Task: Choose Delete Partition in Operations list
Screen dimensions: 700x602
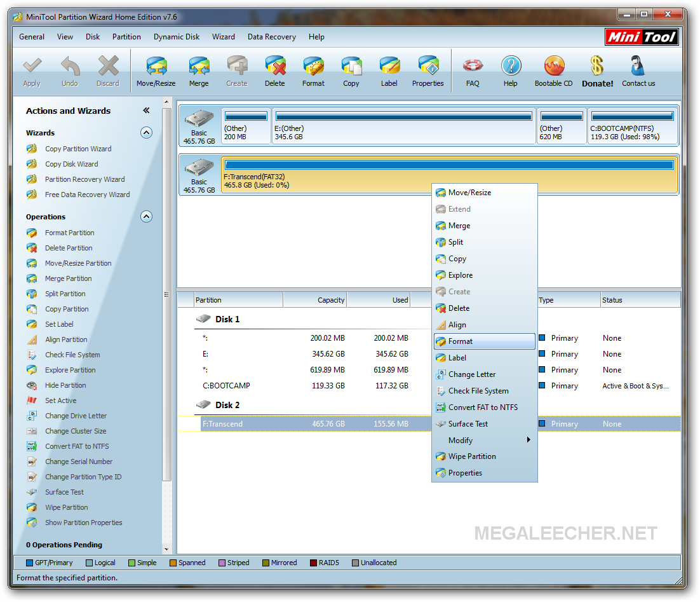Action: [69, 248]
